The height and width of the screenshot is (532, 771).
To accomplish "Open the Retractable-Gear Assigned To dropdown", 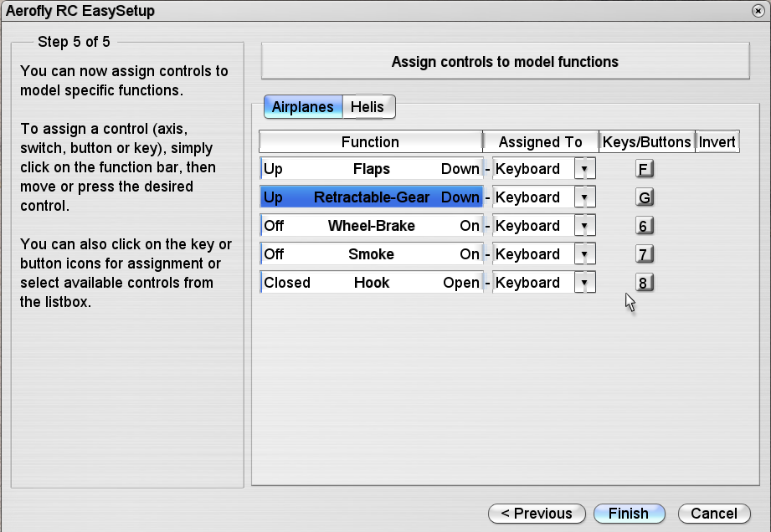I will click(x=585, y=197).
